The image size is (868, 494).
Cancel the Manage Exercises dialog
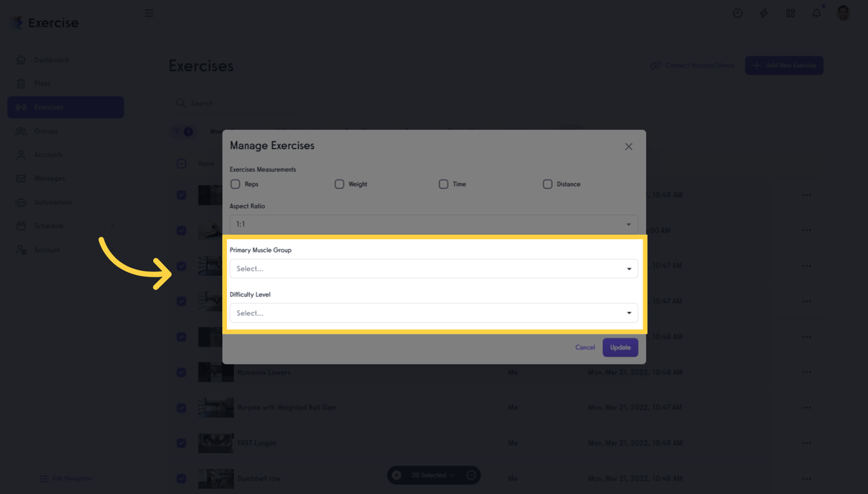point(585,347)
